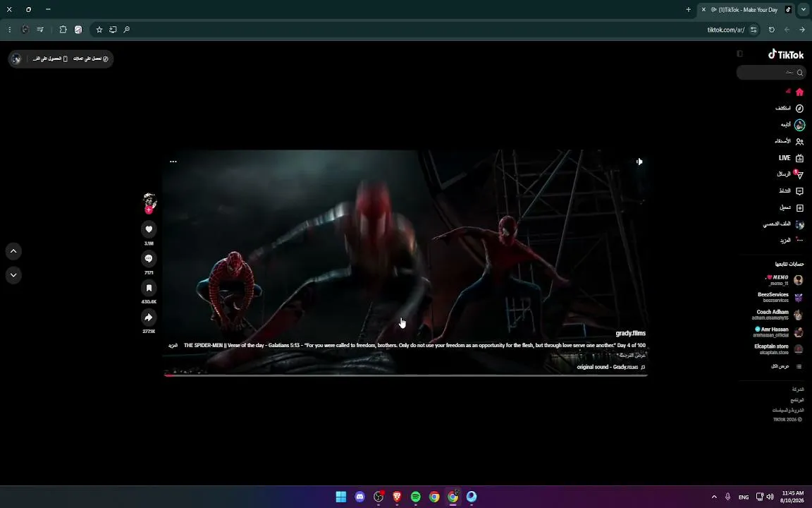This screenshot has width=812, height=508.
Task: Open the Amr Hassan followed account
Action: click(x=778, y=332)
